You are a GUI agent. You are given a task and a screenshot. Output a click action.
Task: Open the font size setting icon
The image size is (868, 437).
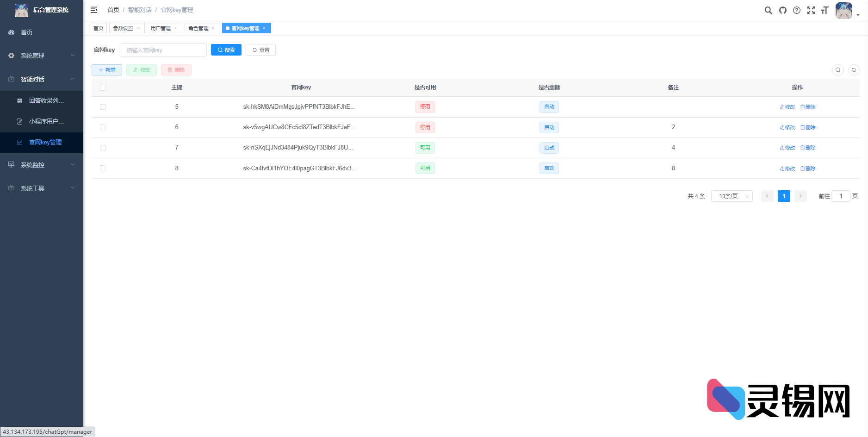coord(825,10)
